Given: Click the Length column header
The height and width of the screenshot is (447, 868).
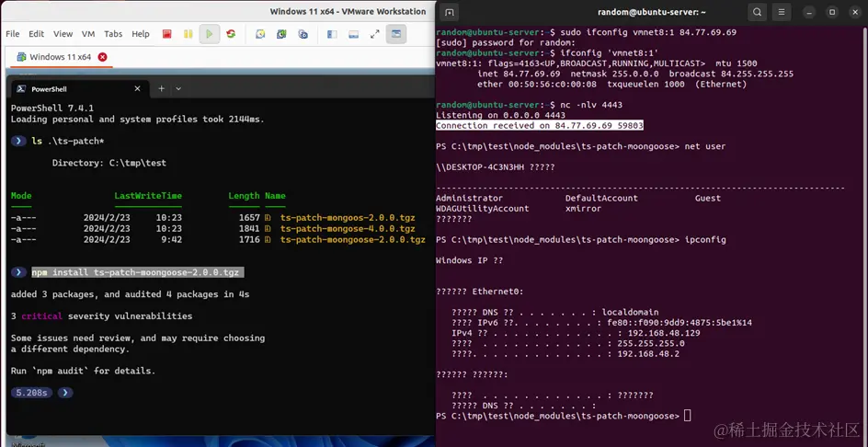Looking at the screenshot, I should [244, 196].
